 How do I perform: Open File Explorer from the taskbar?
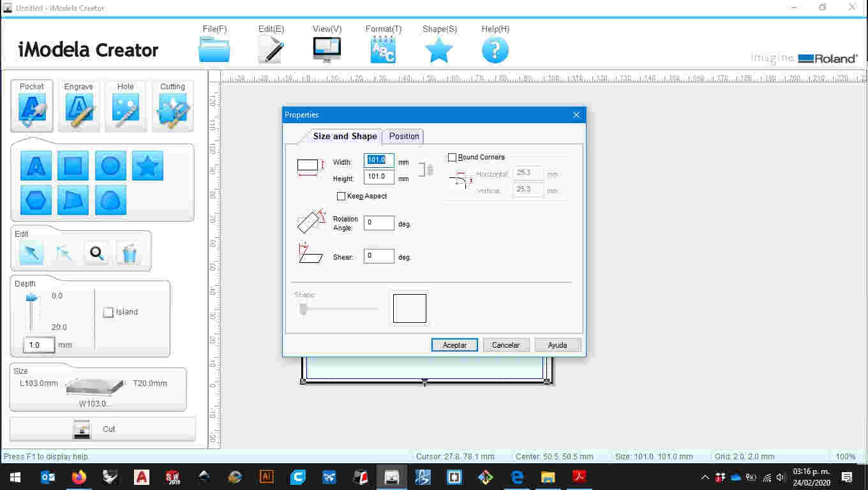click(548, 477)
